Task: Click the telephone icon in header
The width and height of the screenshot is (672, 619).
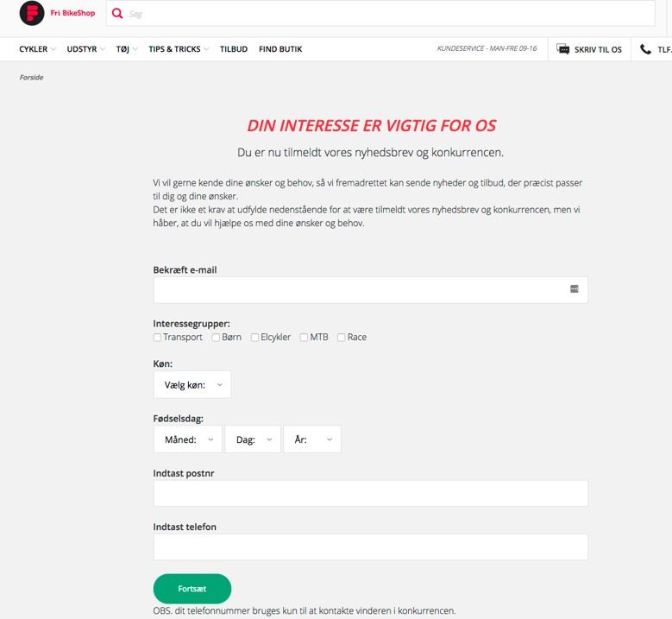Action: pos(645,49)
